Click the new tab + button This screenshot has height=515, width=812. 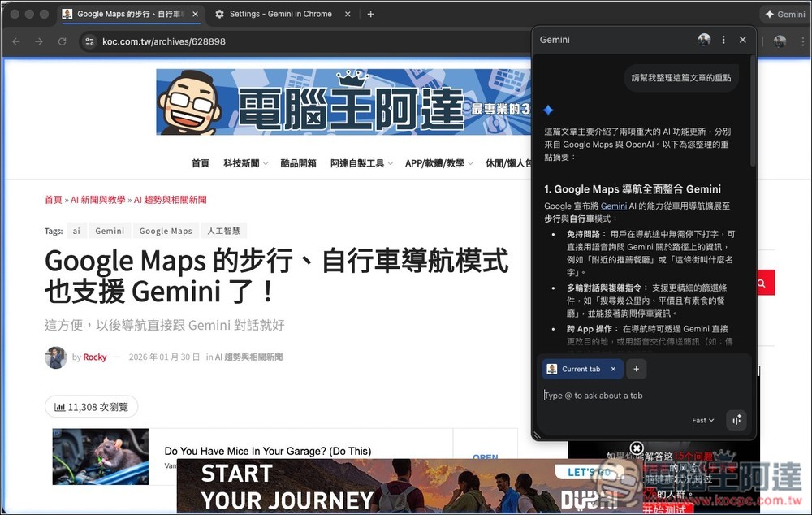pos(371,14)
